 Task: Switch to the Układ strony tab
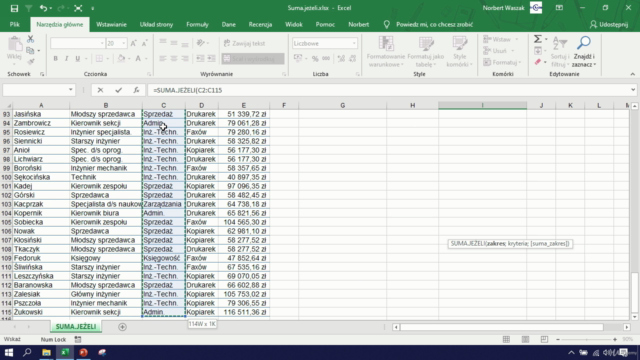[x=156, y=24]
